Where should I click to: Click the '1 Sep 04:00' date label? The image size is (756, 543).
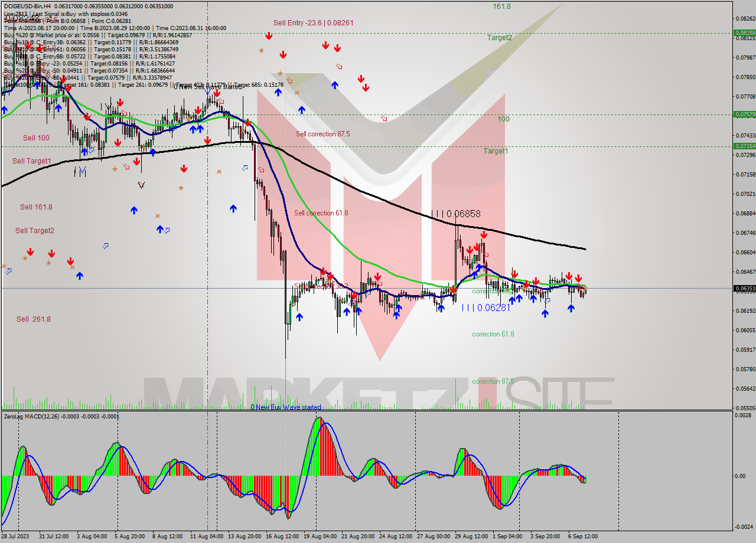tap(507, 537)
